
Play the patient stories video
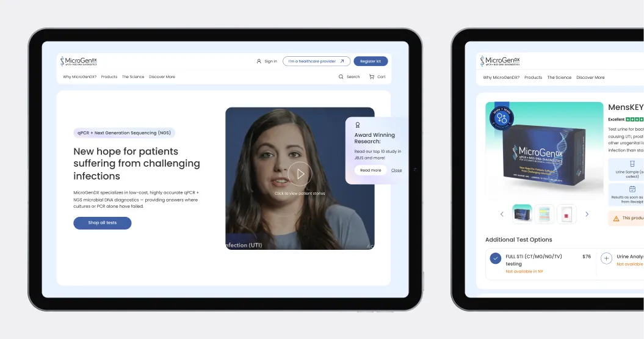pyautogui.click(x=300, y=174)
